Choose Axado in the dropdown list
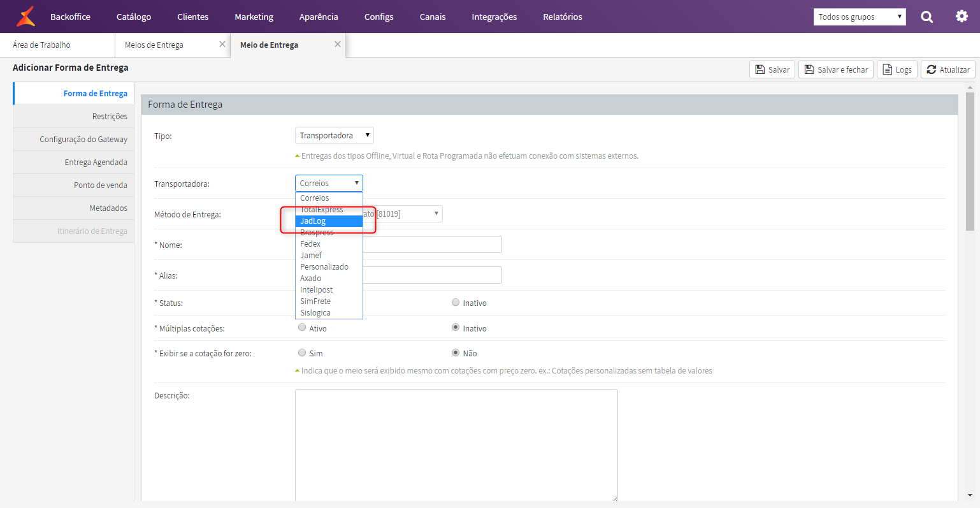Screen dimensions: 980x508 329,279
